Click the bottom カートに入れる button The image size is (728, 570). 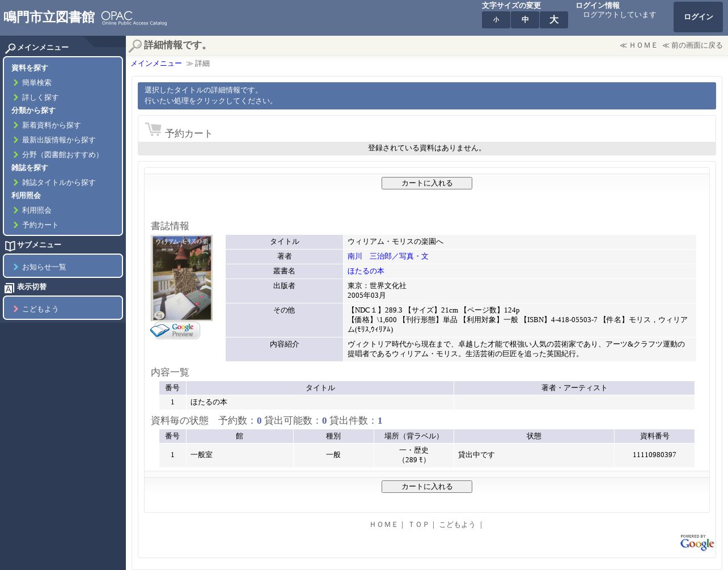[426, 487]
